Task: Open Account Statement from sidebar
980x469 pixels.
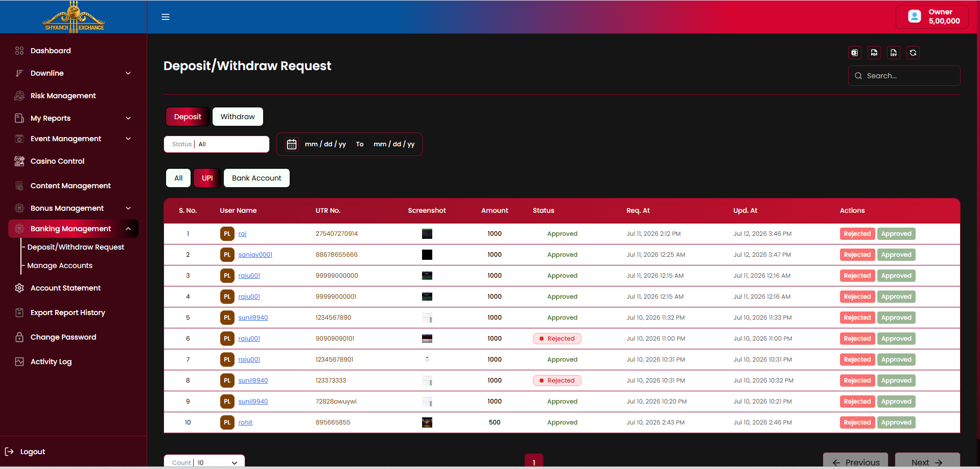Action: coord(65,288)
